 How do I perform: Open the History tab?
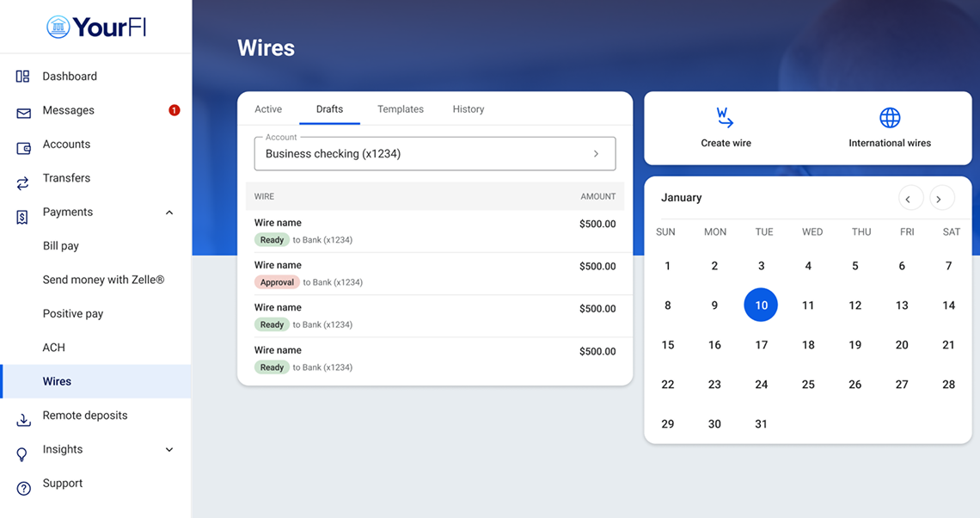468,109
